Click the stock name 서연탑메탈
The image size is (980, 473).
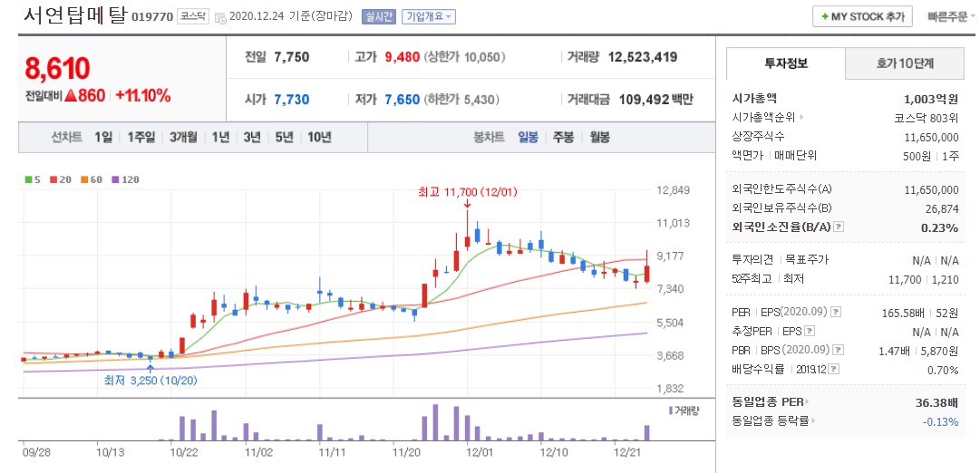point(75,15)
